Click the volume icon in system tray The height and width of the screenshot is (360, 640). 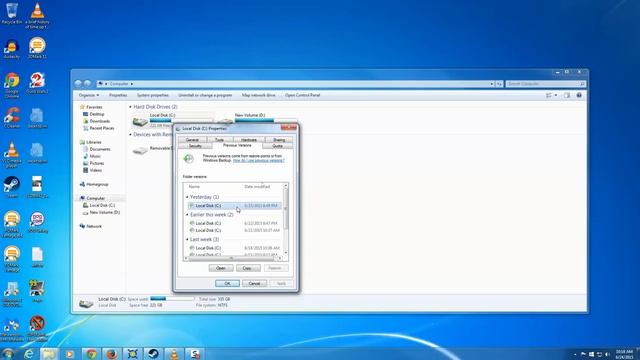[x=607, y=354]
